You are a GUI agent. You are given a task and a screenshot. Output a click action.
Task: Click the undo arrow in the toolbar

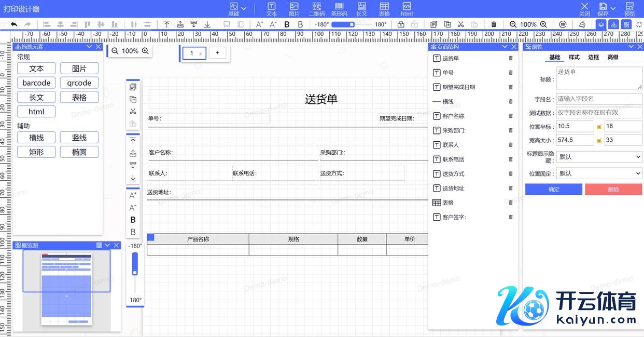14,24
